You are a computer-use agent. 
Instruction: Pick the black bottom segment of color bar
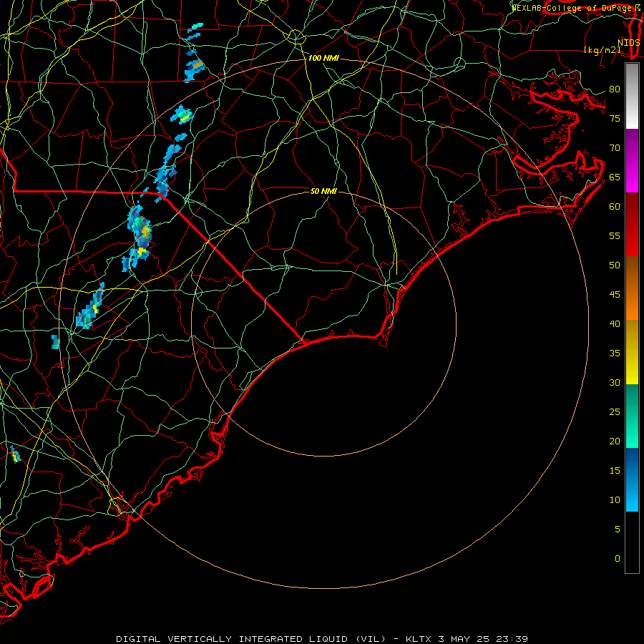tap(632, 542)
